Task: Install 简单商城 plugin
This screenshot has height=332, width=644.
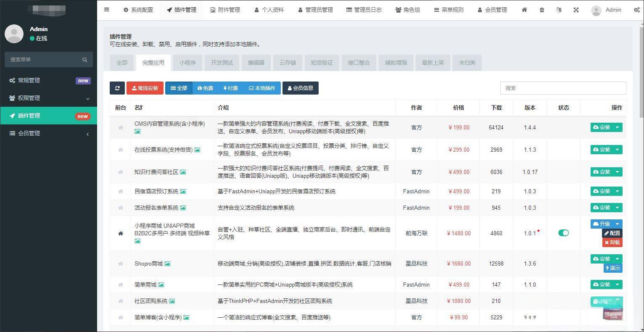Action: click(x=602, y=285)
